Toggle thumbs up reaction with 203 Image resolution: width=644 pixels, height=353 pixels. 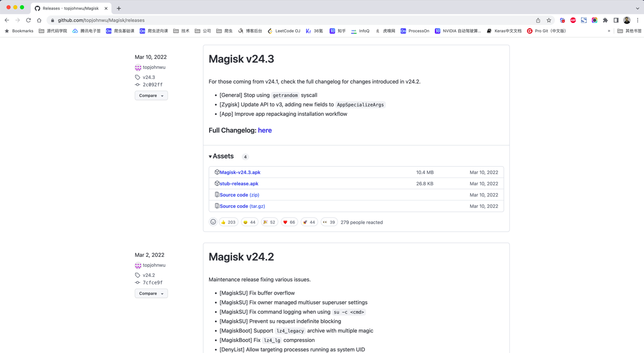[x=228, y=222]
